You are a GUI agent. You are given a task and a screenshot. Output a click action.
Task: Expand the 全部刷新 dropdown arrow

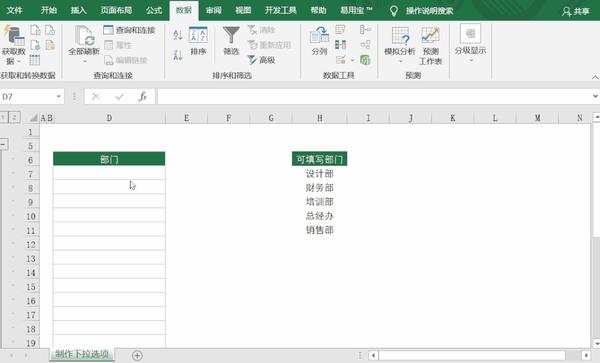(84, 61)
